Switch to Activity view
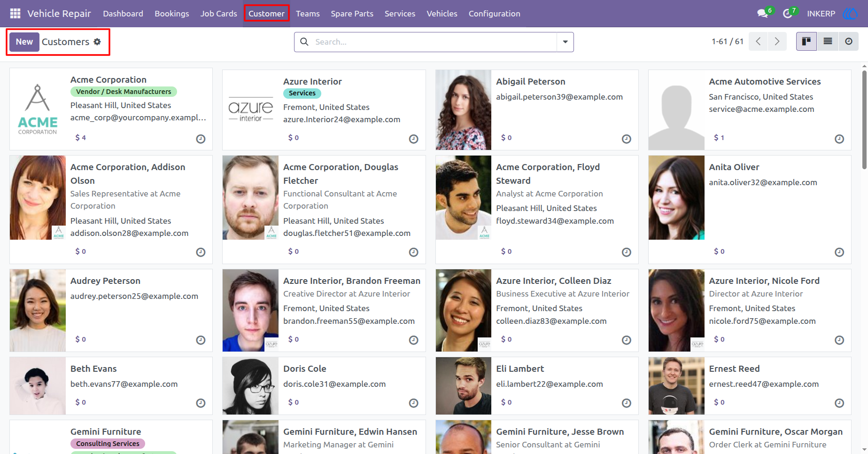Screen dimensions: 868x454 point(849,41)
